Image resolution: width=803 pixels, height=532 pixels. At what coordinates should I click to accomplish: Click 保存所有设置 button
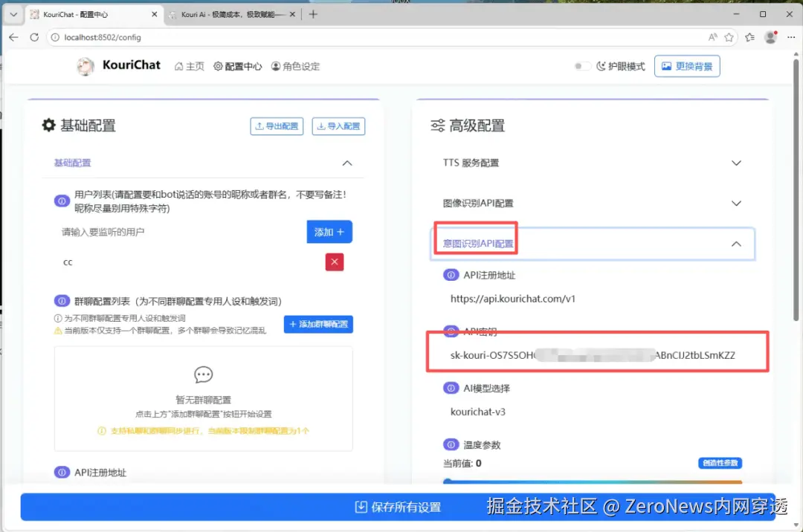[398, 507]
